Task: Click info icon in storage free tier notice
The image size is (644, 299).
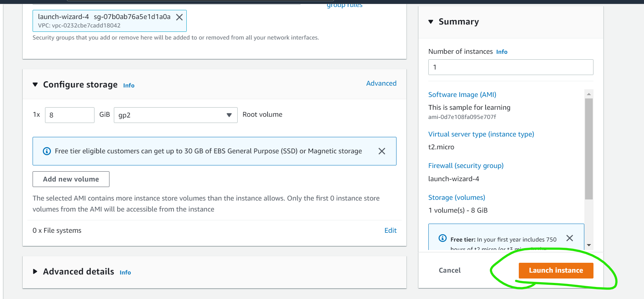Action: (x=47, y=151)
